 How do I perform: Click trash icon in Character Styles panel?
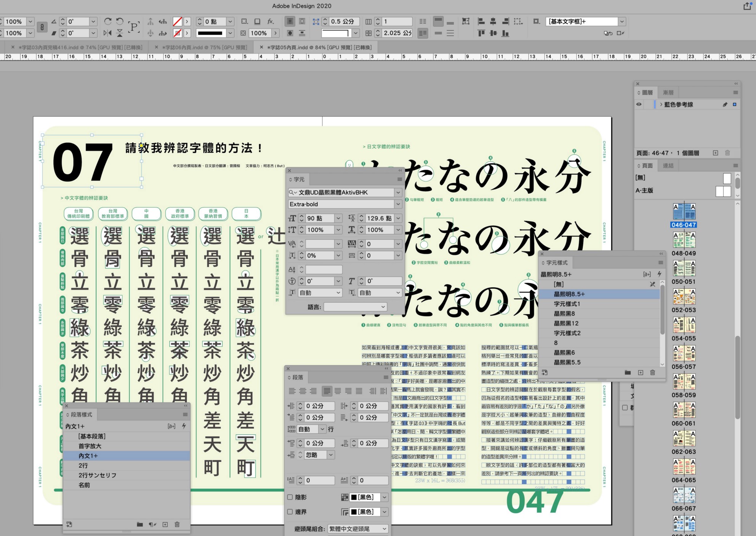652,373
